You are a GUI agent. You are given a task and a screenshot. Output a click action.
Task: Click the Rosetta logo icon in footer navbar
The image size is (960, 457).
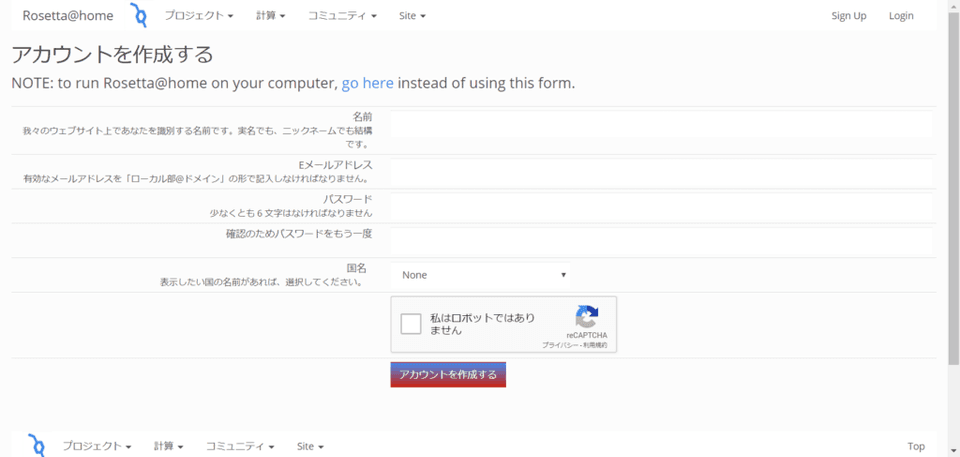point(37,445)
